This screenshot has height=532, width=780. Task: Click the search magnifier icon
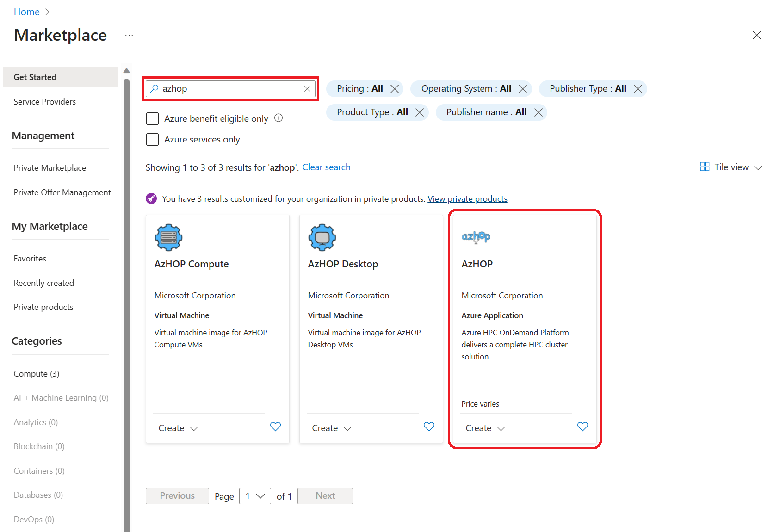coord(155,88)
